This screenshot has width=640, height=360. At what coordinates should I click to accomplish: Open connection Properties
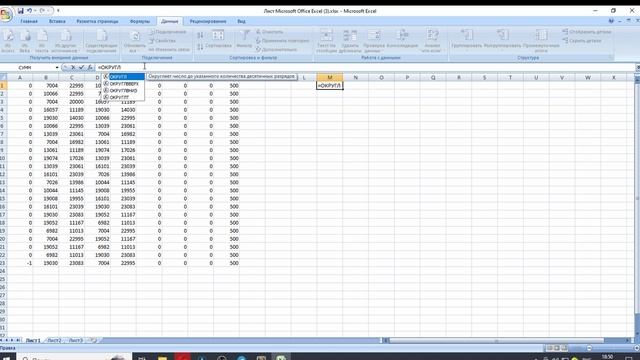[x=162, y=41]
